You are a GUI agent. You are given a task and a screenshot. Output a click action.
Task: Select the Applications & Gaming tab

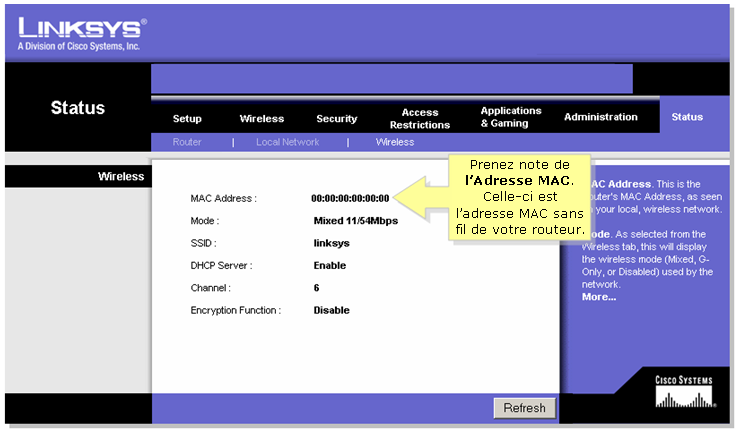(x=511, y=117)
